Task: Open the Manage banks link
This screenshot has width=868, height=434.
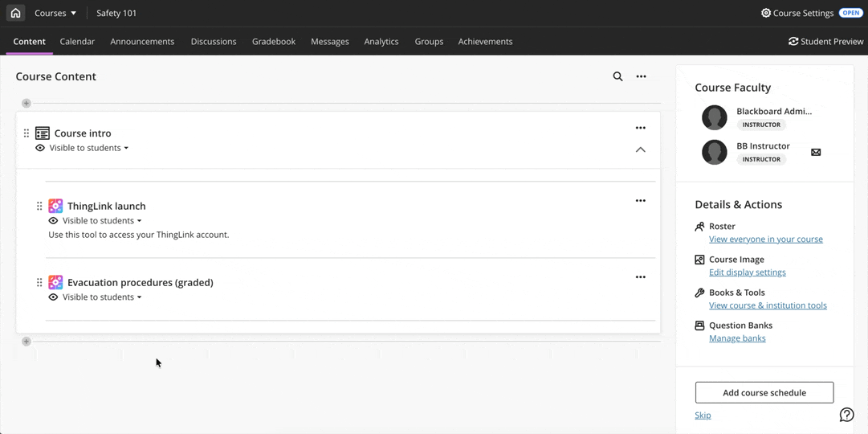Action: pos(737,338)
